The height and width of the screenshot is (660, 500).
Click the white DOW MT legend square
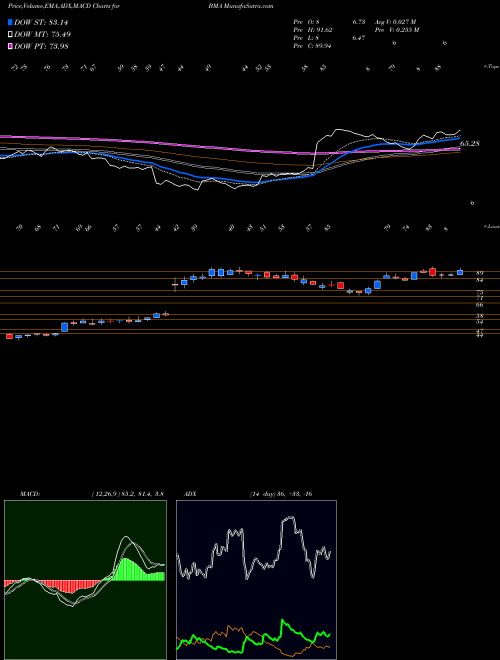11,34
